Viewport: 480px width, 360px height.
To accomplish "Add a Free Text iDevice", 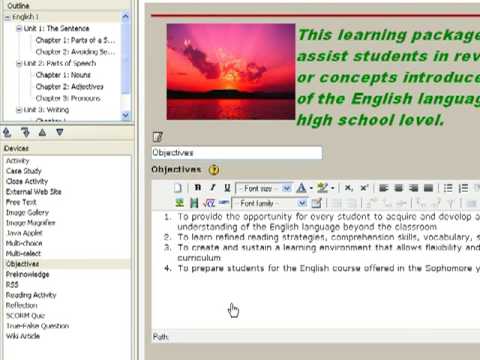I will [21, 202].
